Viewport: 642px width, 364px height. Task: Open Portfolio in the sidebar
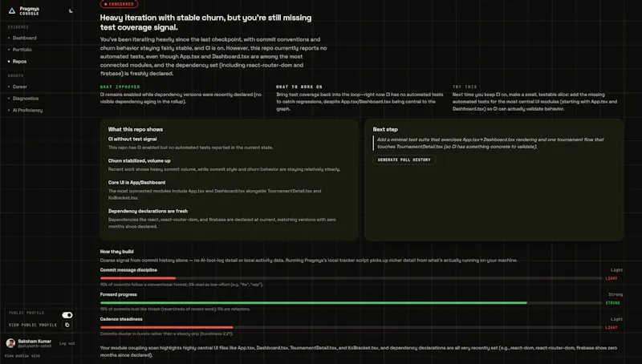pos(22,50)
